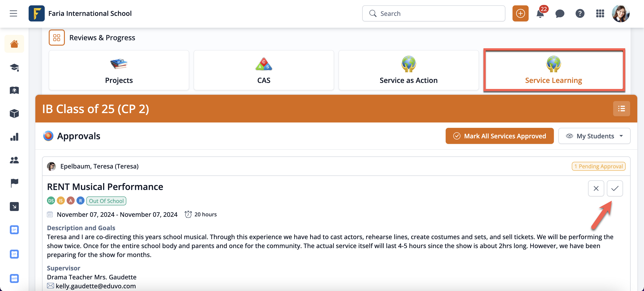Click 'Drama Teacher Mrs. Gaudette' text
The height and width of the screenshot is (291, 644).
tap(92, 277)
